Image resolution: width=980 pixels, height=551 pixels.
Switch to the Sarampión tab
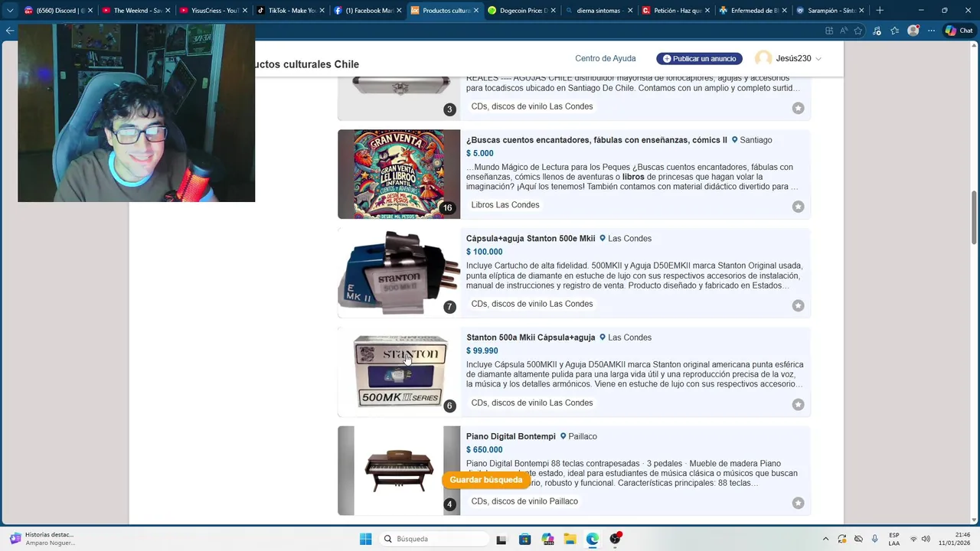[830, 11]
